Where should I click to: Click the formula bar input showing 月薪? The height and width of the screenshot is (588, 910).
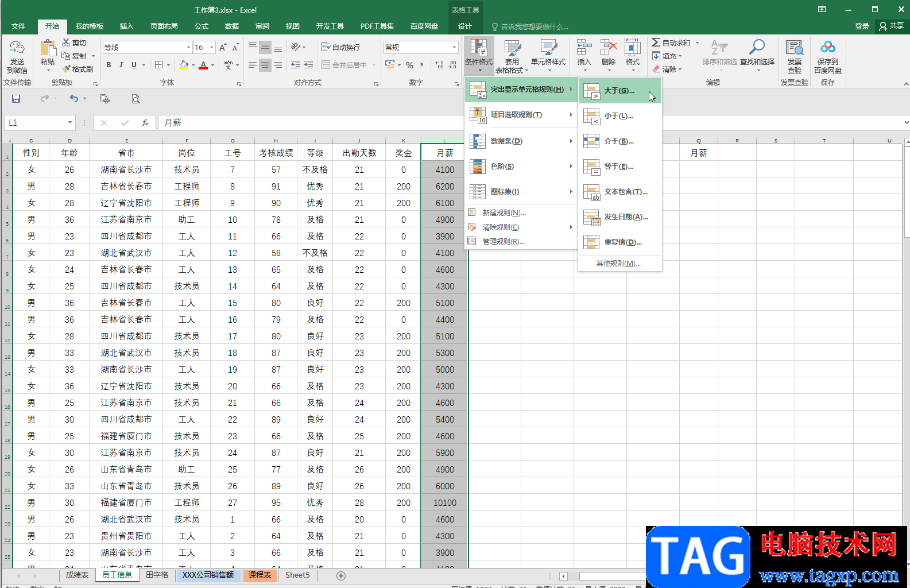pyautogui.click(x=528, y=122)
